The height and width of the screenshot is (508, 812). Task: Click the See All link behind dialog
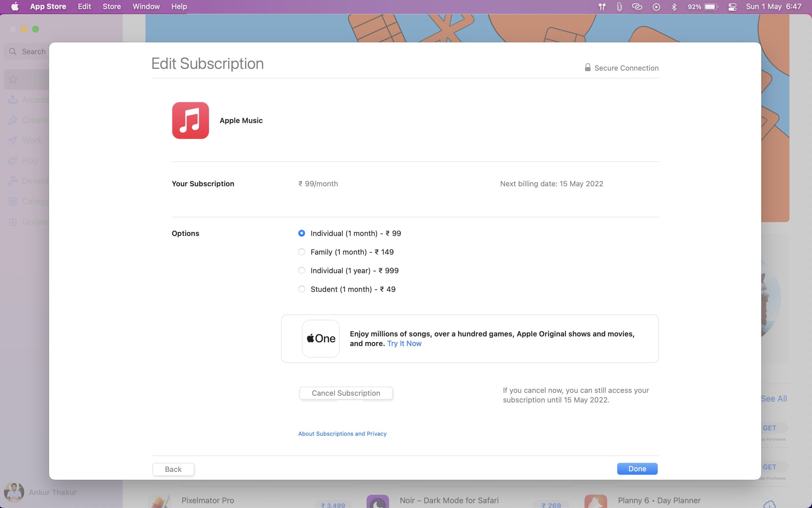[774, 399]
